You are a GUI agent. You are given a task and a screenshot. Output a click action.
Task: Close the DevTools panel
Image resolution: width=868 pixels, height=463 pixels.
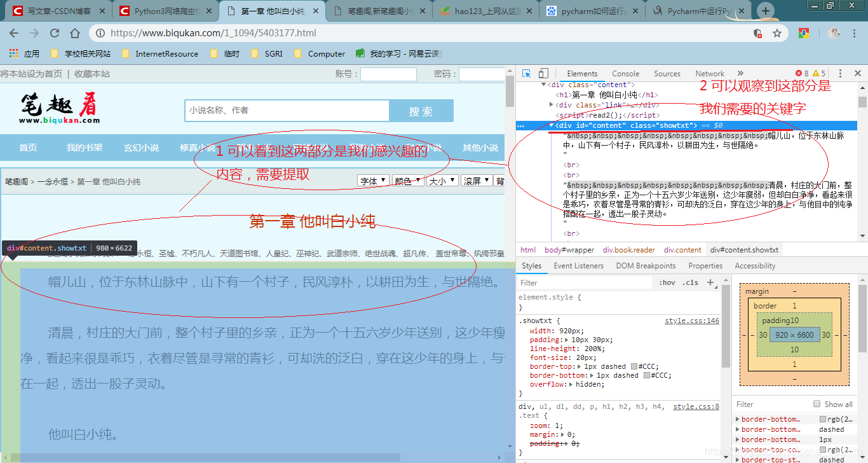click(857, 74)
